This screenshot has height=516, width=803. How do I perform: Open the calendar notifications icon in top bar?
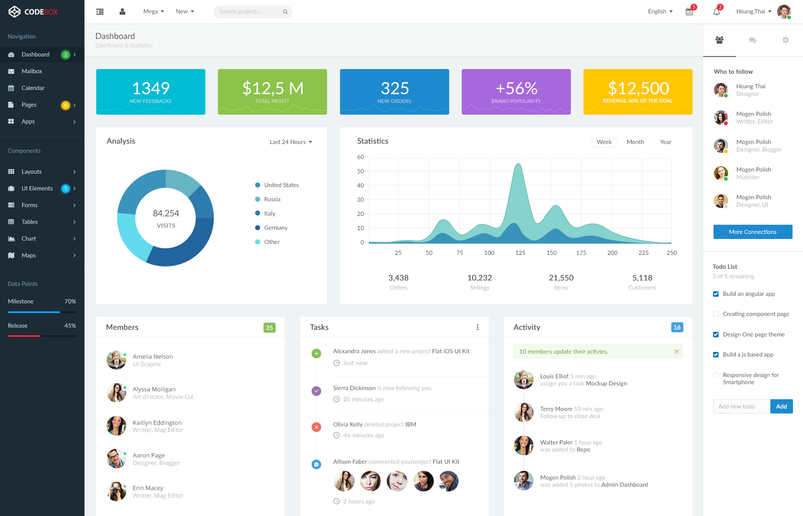pyautogui.click(x=689, y=11)
